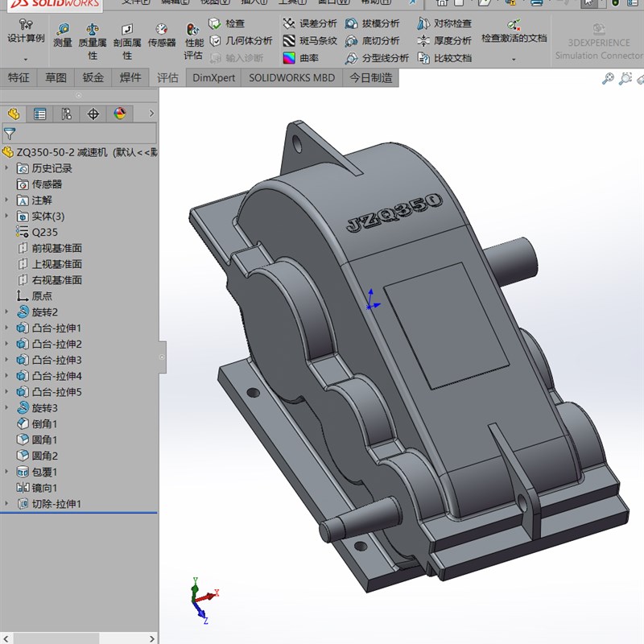Expand the 历史记录 tree node
The image size is (644, 644).
click(7, 168)
